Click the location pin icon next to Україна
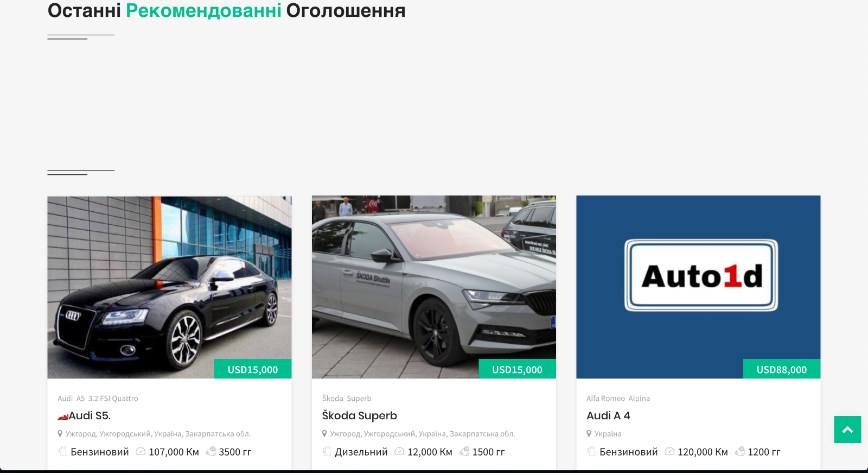The height and width of the screenshot is (473, 868). coord(589,433)
